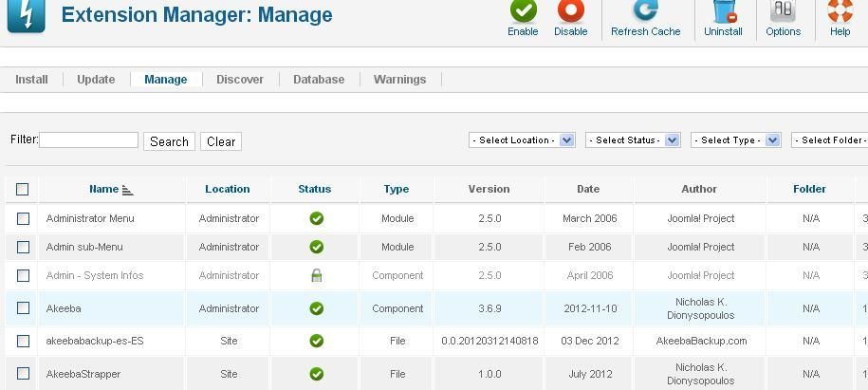868x390 pixels.
Task: Check the Akeeba row checkbox
Action: [x=23, y=308]
